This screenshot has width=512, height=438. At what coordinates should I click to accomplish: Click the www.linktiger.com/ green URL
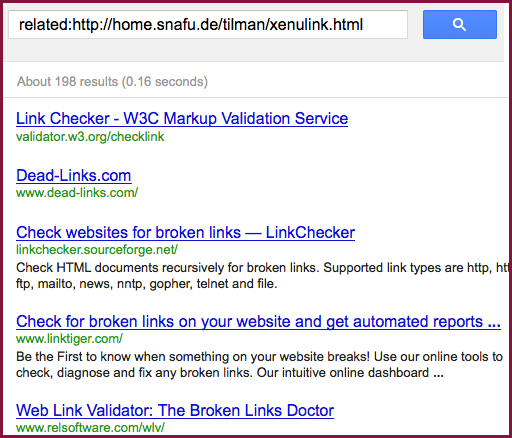pyautogui.click(x=69, y=339)
